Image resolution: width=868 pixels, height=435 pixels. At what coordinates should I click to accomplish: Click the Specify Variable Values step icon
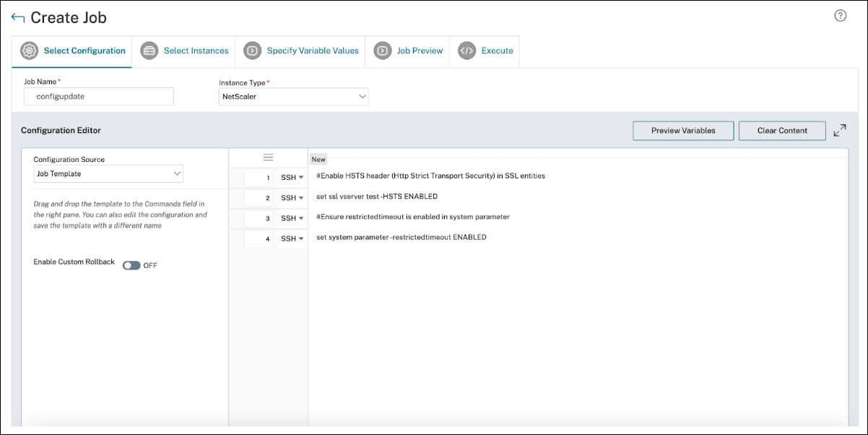(252, 51)
